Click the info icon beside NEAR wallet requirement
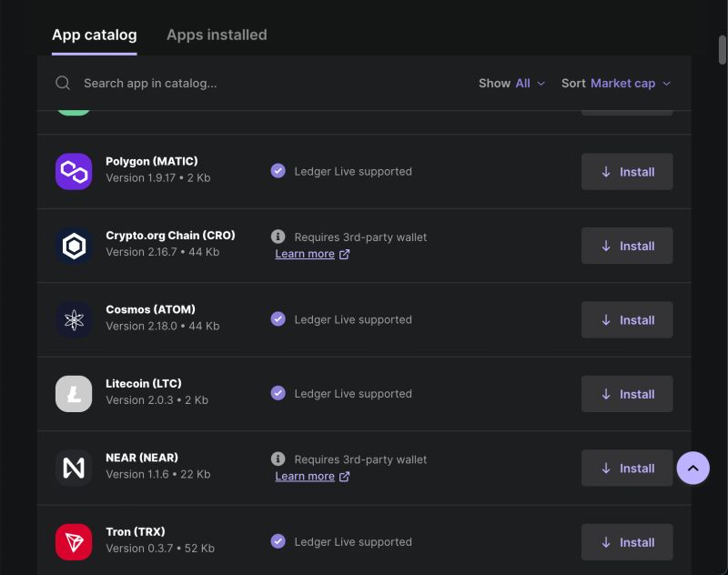This screenshot has height=575, width=728. (x=278, y=459)
